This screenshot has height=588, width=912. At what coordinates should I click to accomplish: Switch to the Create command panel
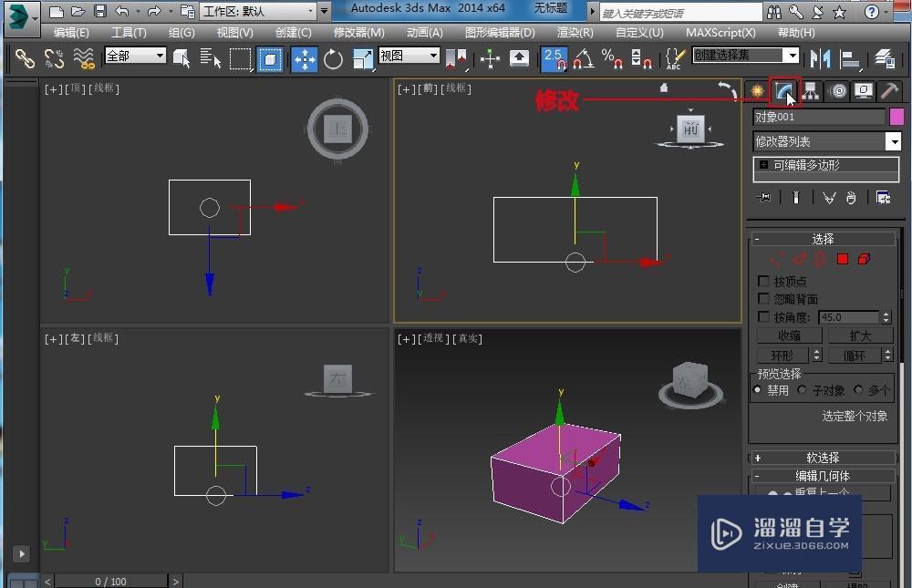tap(756, 91)
